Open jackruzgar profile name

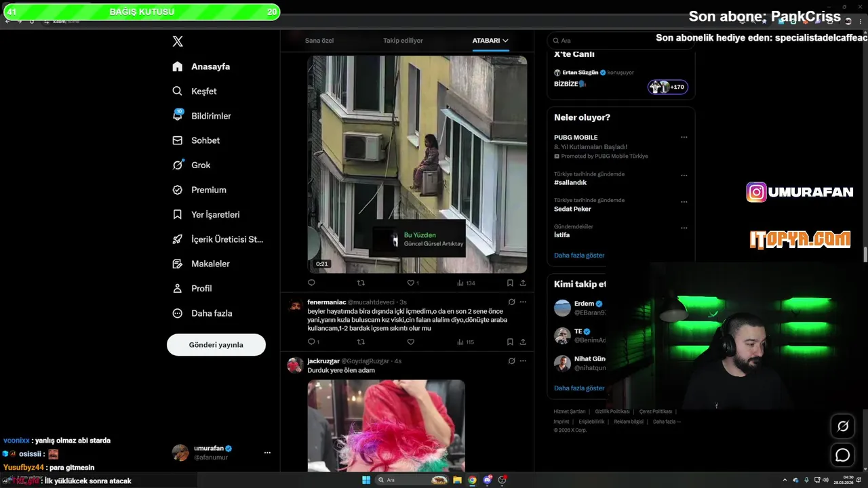coord(323,361)
